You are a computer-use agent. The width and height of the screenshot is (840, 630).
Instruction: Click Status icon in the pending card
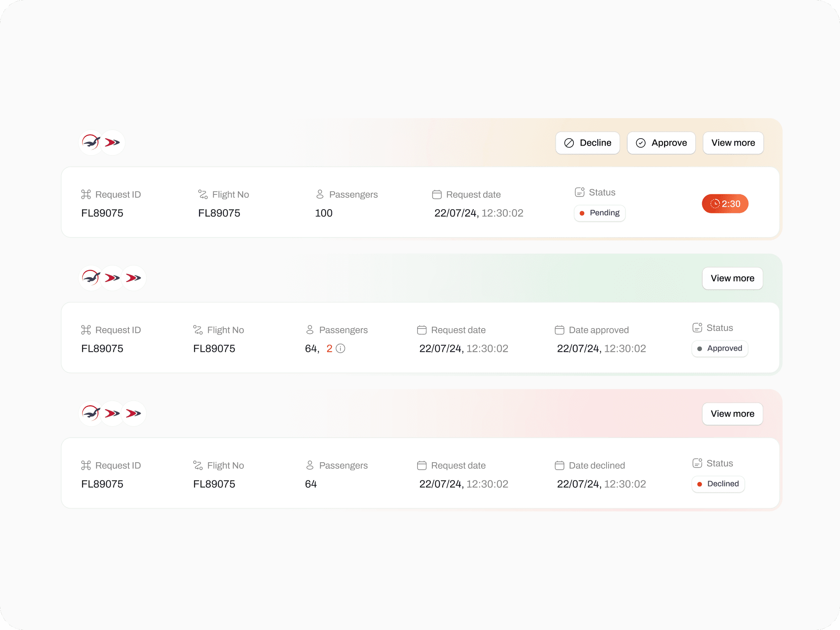tap(580, 192)
